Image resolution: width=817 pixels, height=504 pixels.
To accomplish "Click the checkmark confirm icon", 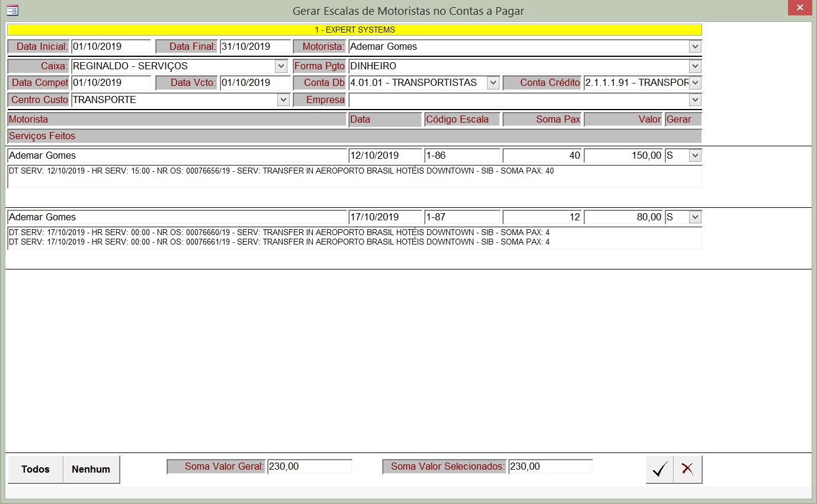I will point(659,470).
